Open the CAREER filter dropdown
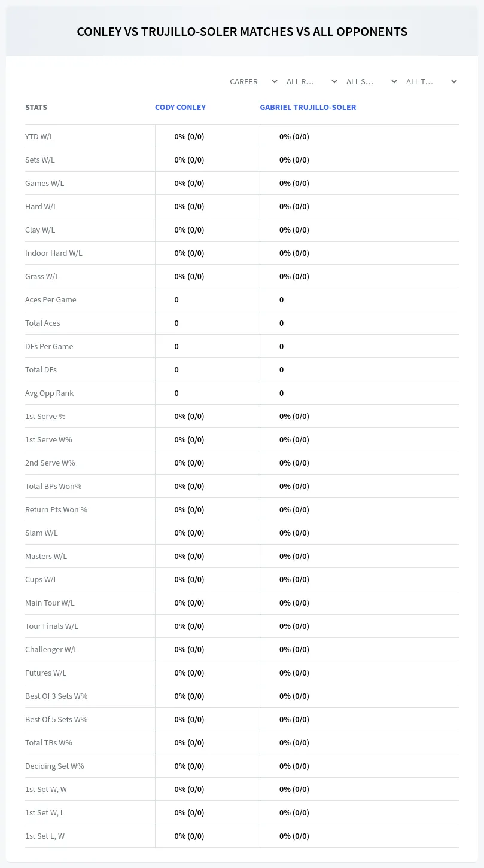The image size is (484, 868). (x=253, y=81)
